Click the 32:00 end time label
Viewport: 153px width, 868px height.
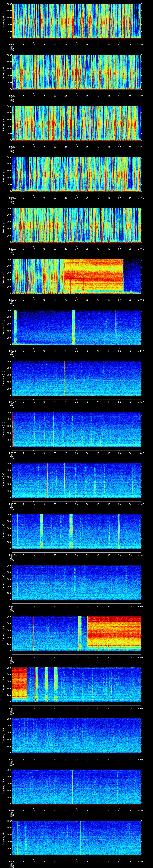(141, 44)
